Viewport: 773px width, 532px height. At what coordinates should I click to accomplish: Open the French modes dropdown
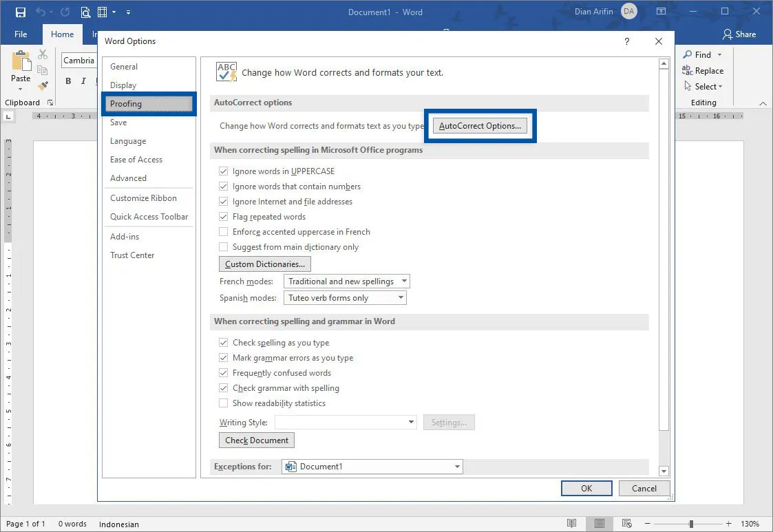(403, 281)
